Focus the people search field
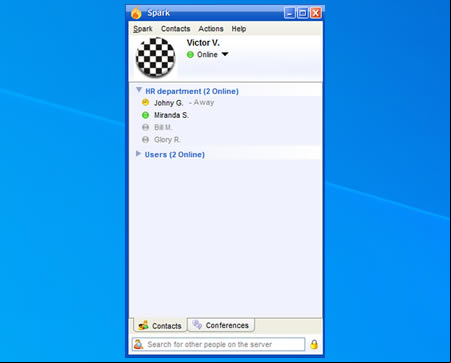 218,344
